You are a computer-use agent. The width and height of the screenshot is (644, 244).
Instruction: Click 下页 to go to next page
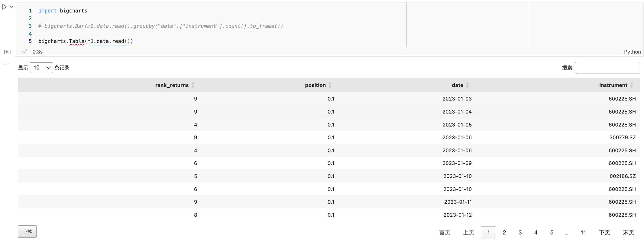tap(605, 233)
